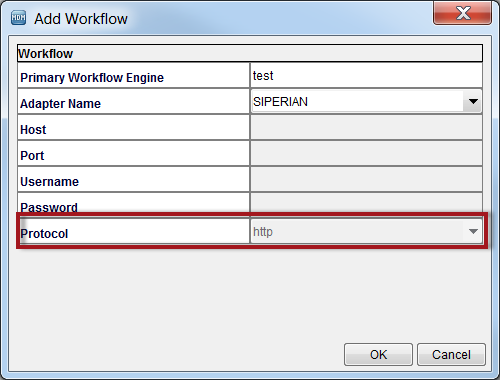
Task: Click the Username input field
Action: click(x=366, y=179)
